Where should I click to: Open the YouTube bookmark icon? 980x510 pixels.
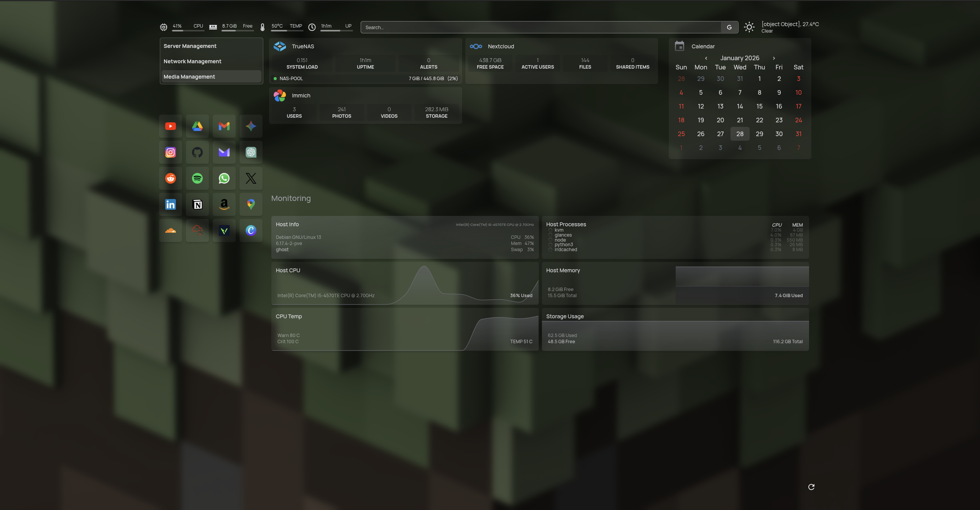click(x=171, y=126)
